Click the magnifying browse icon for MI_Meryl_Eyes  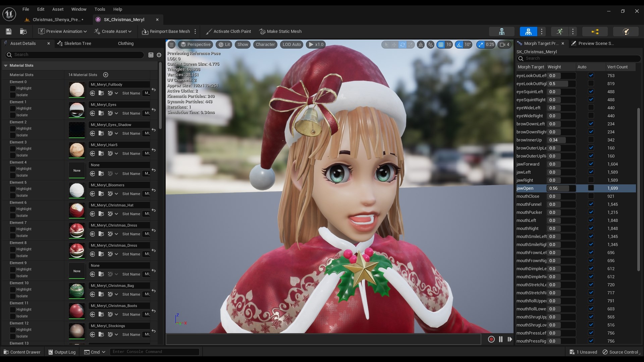click(101, 113)
